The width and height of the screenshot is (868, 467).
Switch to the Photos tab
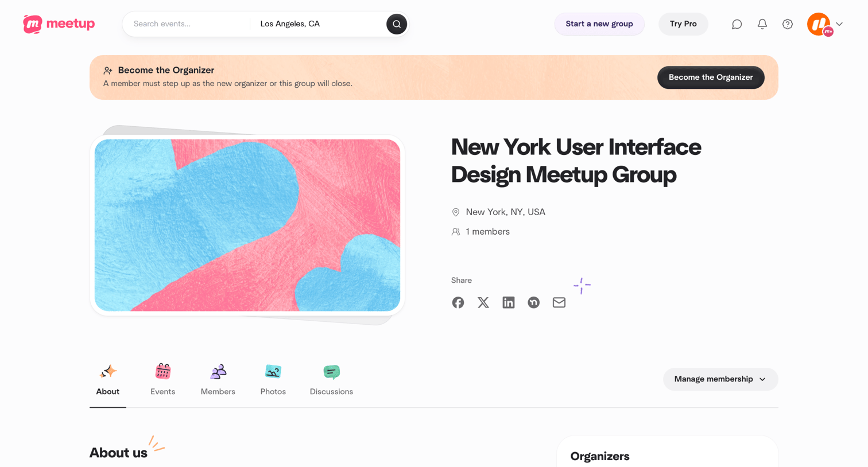pyautogui.click(x=273, y=380)
